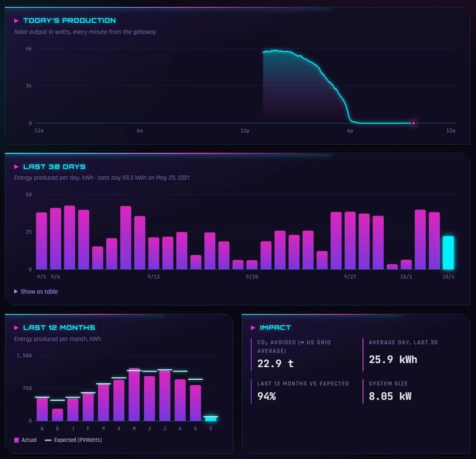Click the 1,500 label on monthly axis
The image size is (476, 459).
24,356
